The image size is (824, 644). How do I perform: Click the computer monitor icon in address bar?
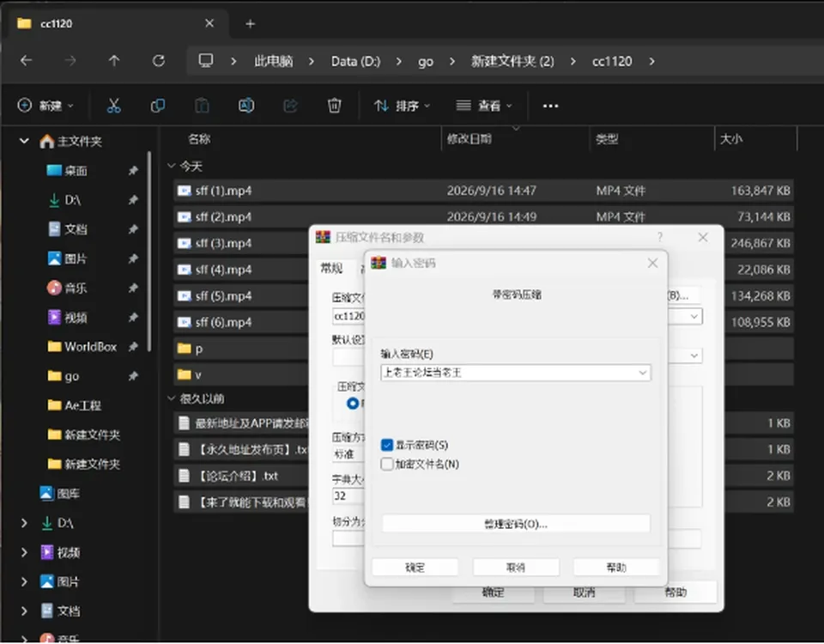click(206, 60)
